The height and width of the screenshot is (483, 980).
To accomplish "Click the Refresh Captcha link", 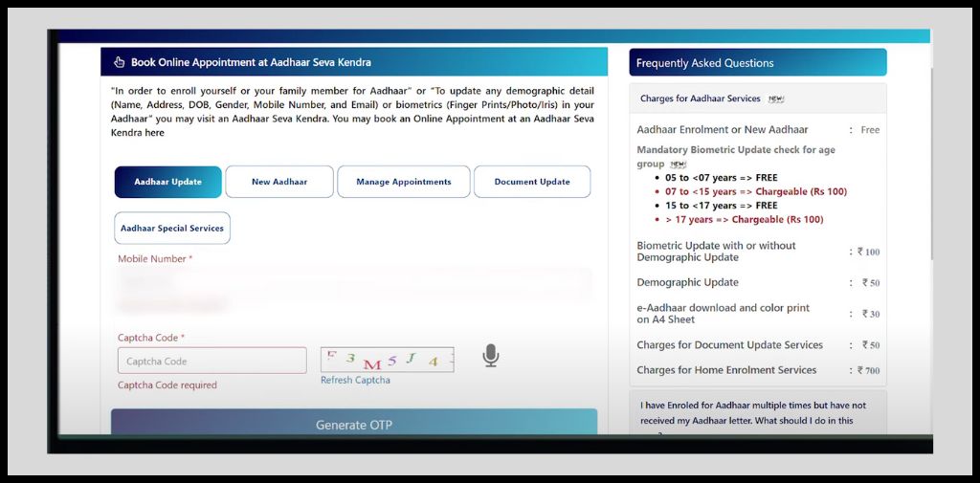I will coord(355,380).
